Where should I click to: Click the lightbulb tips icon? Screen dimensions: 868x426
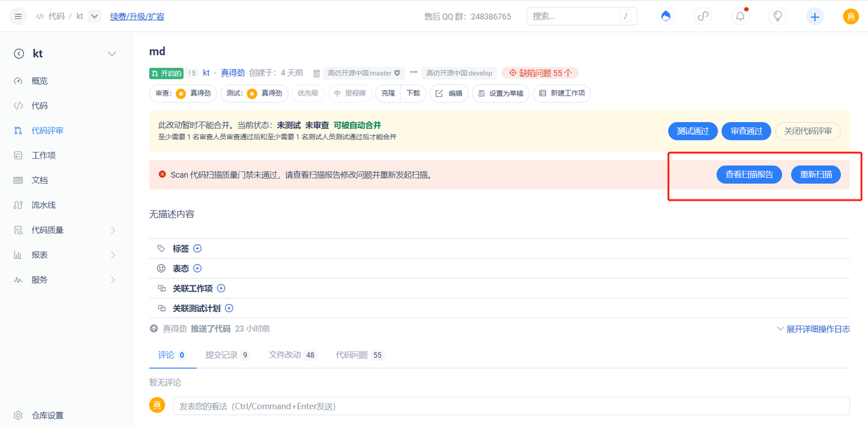[777, 16]
